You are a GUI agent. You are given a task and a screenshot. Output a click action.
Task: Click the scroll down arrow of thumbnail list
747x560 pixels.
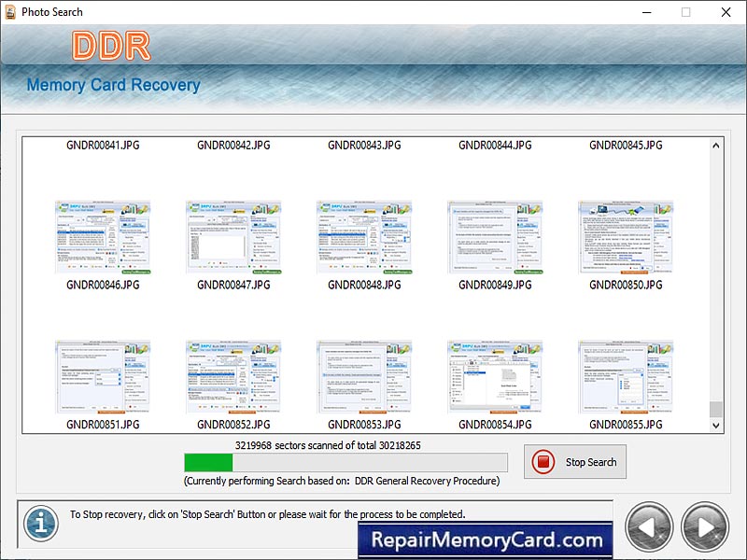(x=716, y=426)
